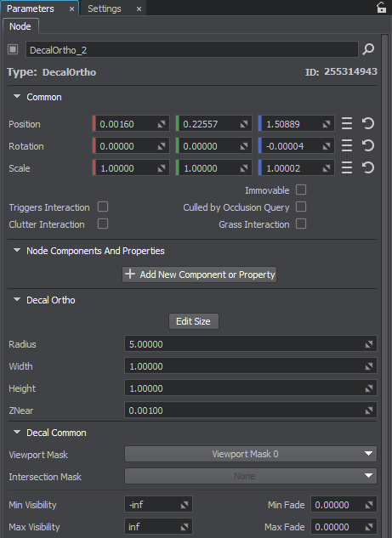Click the drag arrow in Radius field
Image resolution: width=392 pixels, height=538 pixels.
pos(369,344)
